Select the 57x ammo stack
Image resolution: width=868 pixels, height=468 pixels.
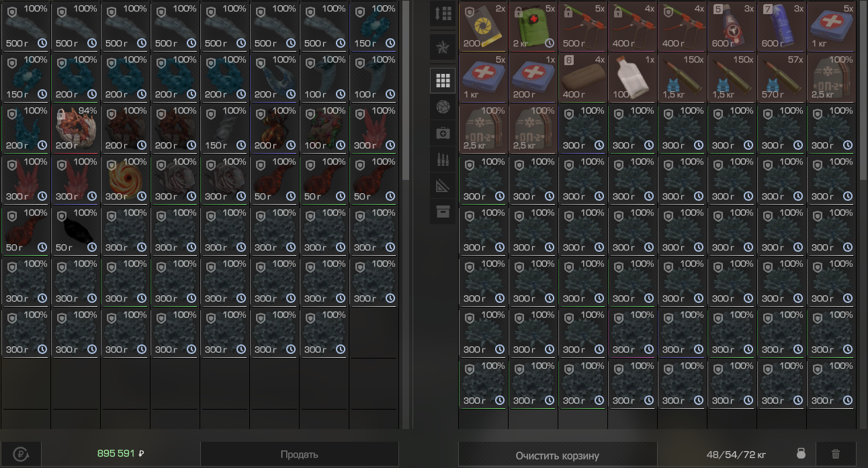pyautogui.click(x=781, y=77)
